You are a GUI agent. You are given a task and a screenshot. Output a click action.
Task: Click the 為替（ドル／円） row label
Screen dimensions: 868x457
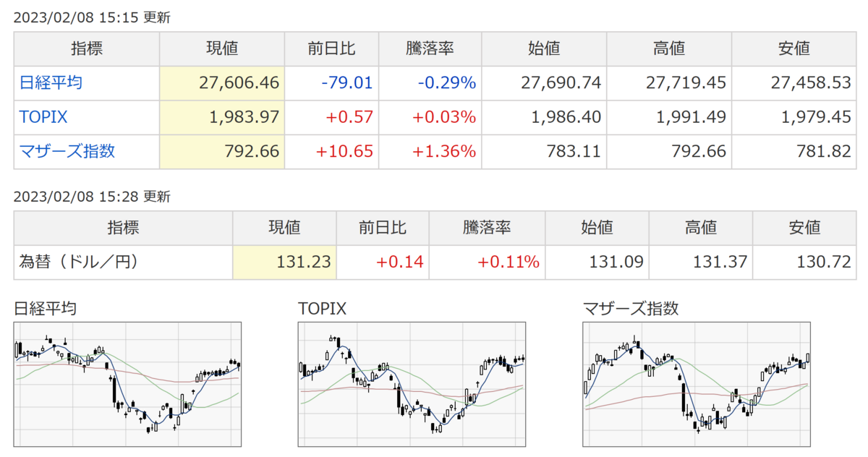[x=77, y=262]
